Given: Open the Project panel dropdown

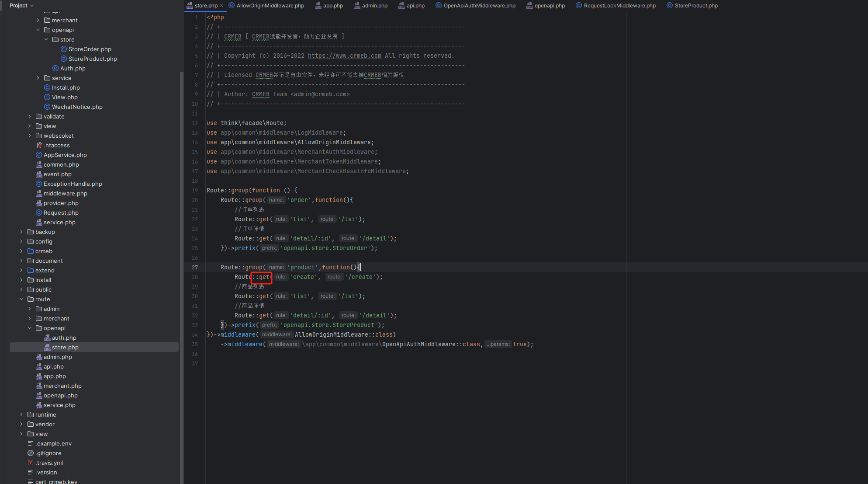Looking at the screenshot, I should [x=21, y=6].
